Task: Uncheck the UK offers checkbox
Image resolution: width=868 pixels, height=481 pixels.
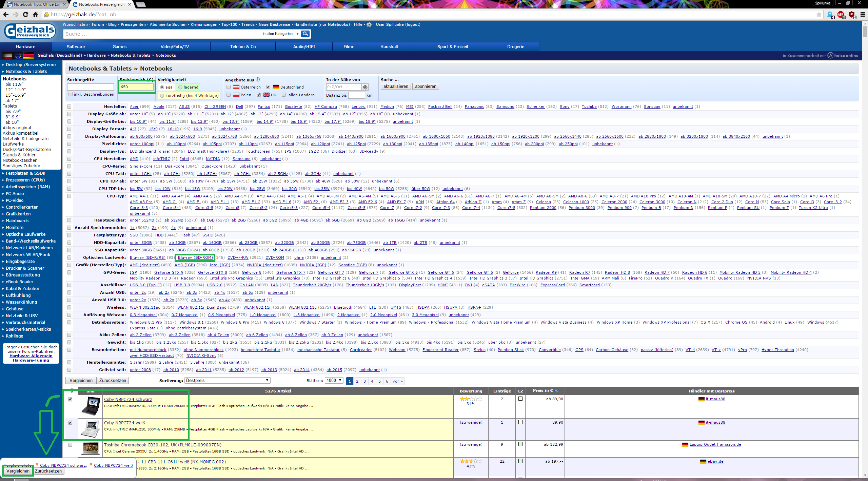Action: (x=259, y=95)
